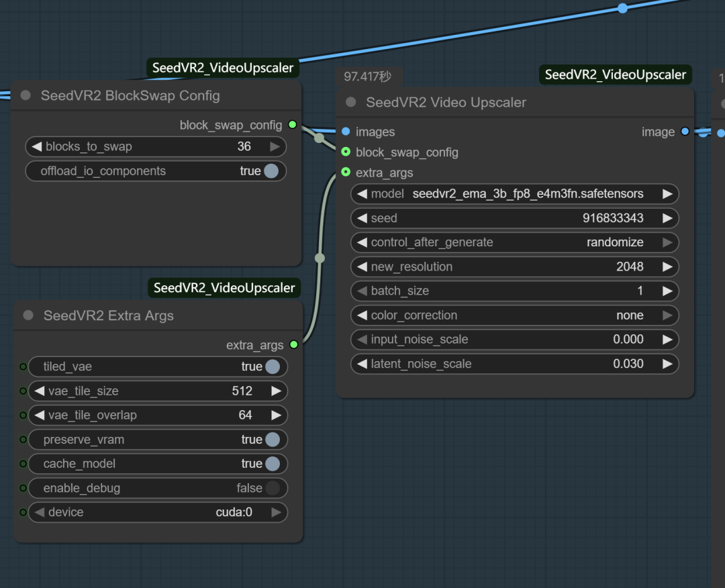Image resolution: width=725 pixels, height=588 pixels.
Task: Click the images input socket
Action: 346,132
